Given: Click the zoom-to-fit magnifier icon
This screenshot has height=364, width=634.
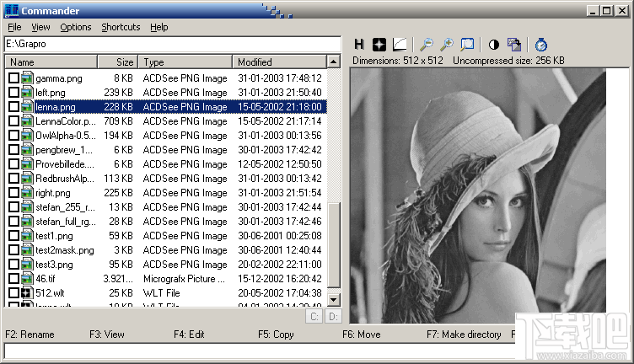Looking at the screenshot, I should [x=467, y=44].
